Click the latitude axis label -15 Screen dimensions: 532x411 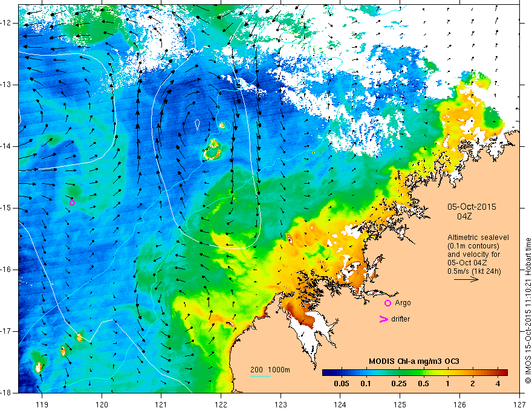(x=7, y=208)
